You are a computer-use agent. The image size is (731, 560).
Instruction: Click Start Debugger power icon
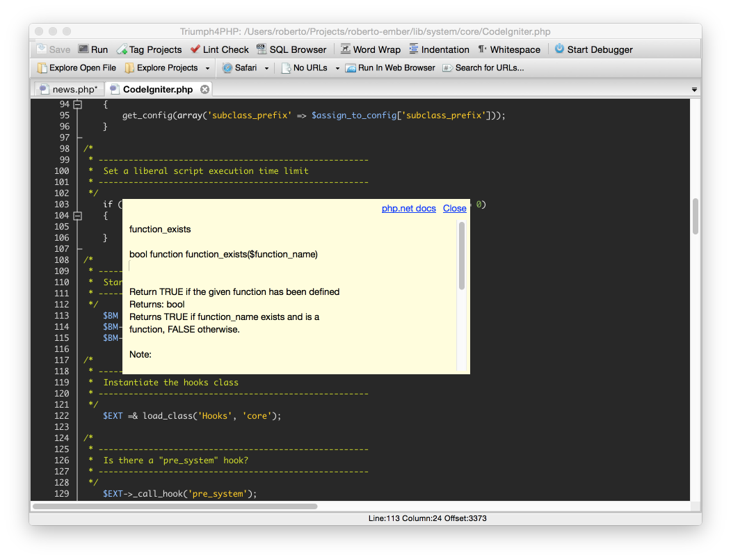[559, 49]
